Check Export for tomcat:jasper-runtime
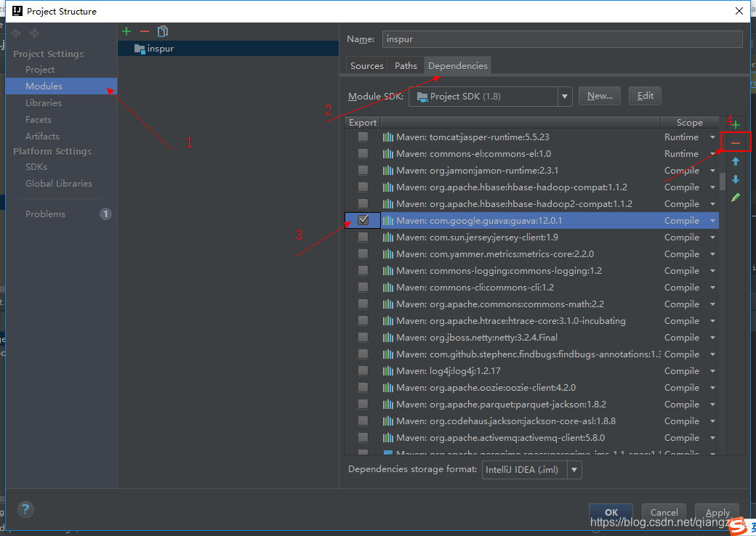Viewport: 756px width, 536px height. point(363,137)
